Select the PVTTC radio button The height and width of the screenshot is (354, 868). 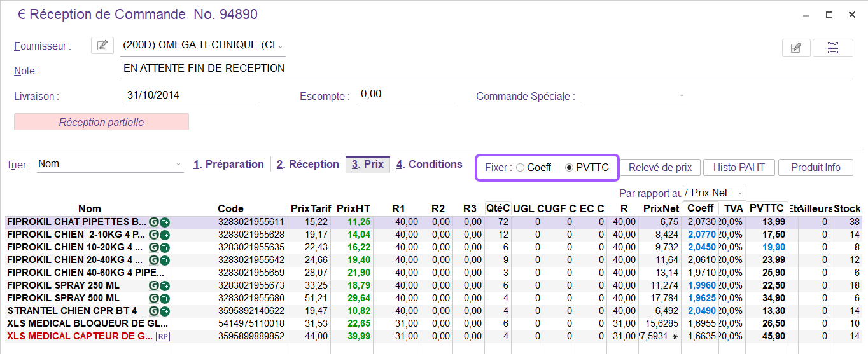pos(569,168)
